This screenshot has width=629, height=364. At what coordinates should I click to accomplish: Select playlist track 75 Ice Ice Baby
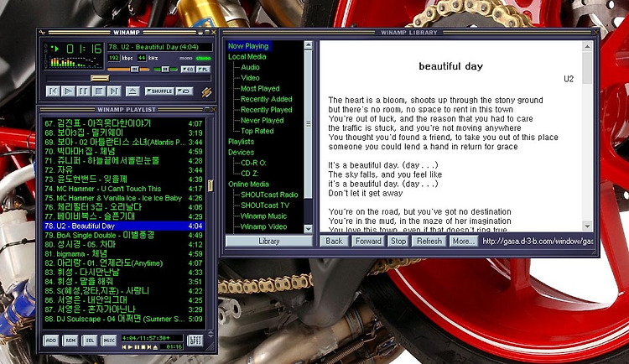pos(123,198)
